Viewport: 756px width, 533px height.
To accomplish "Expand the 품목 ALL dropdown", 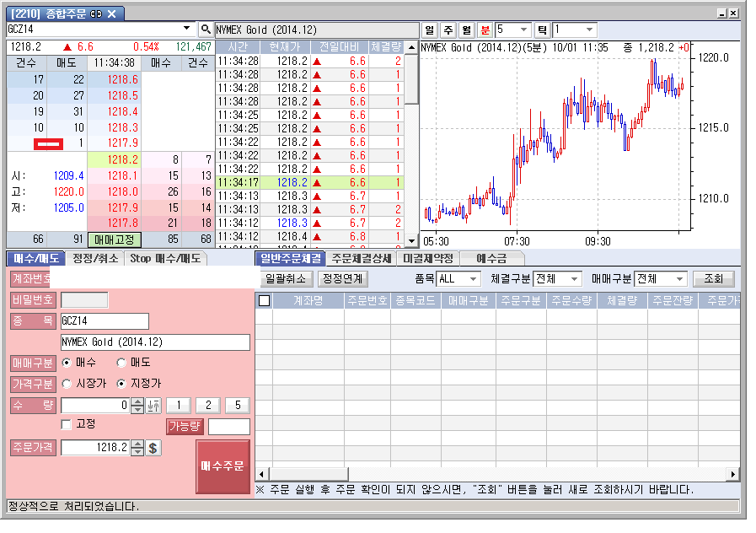I will (x=472, y=279).
